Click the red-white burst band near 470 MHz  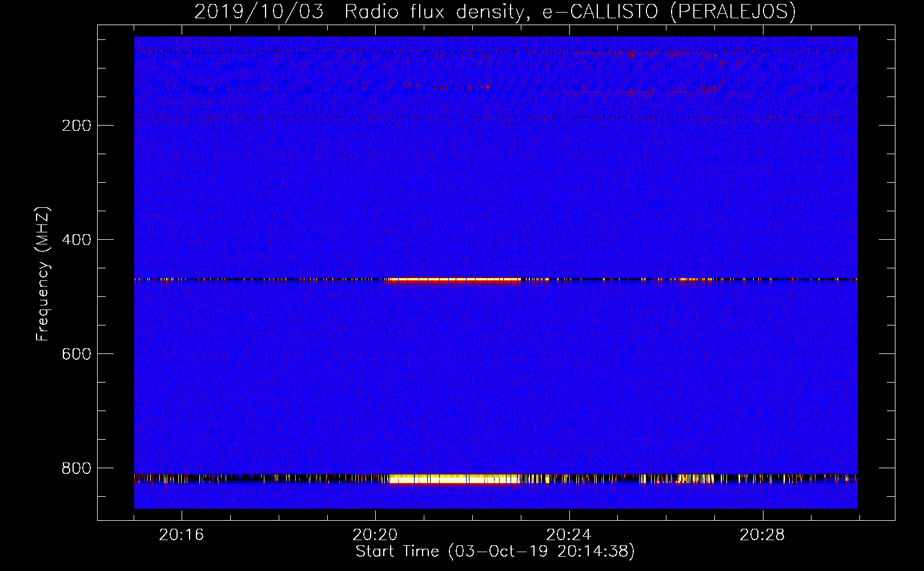pos(454,280)
